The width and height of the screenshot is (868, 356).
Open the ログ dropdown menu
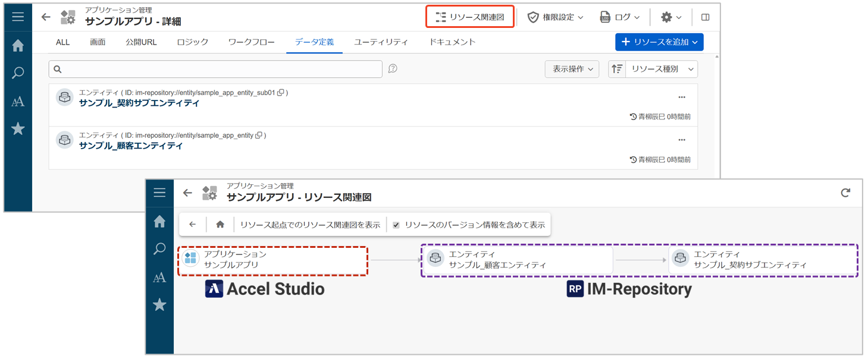coord(620,17)
